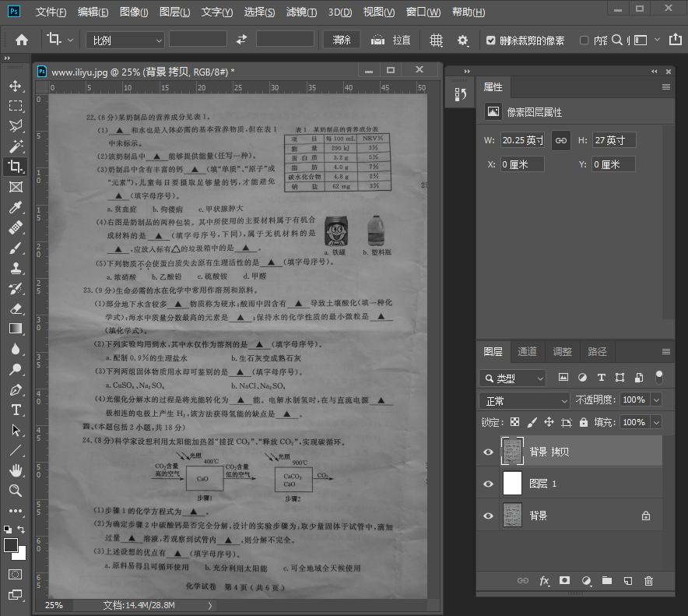688x616 pixels.
Task: Toggle Content-Aware checkbox
Action: click(x=584, y=40)
